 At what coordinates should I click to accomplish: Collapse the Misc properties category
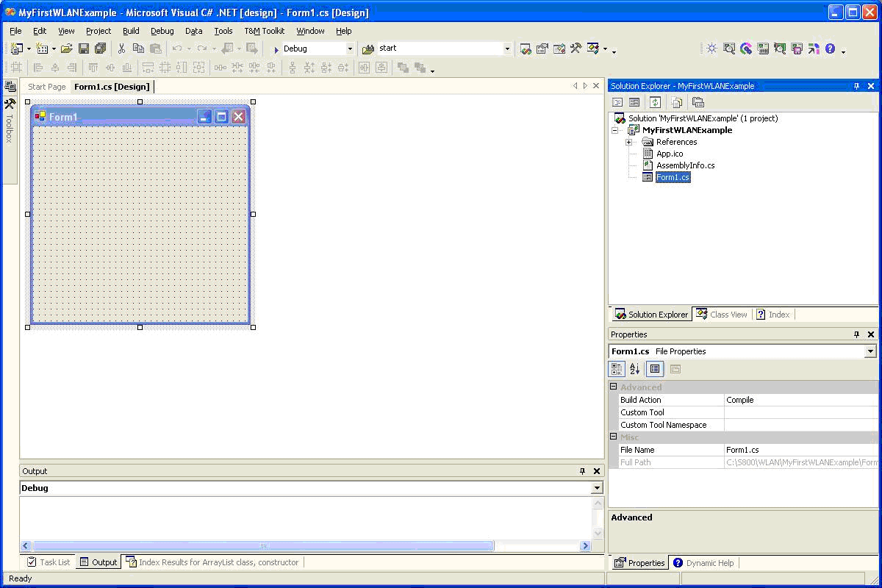click(x=614, y=437)
